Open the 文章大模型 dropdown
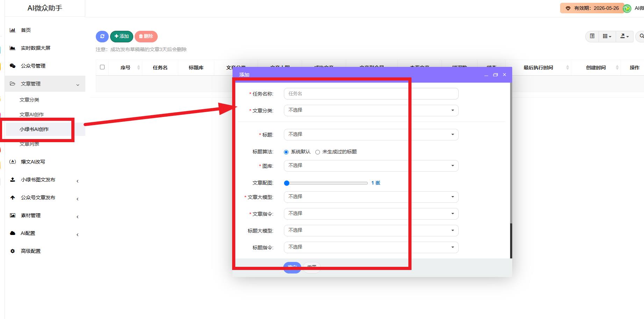This screenshot has height=319, width=644. coord(371,197)
